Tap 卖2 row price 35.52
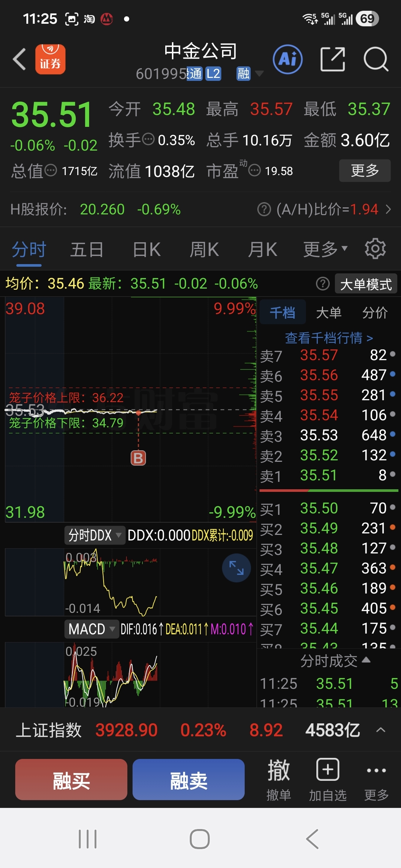Screen dimensions: 401x868 pos(319,455)
